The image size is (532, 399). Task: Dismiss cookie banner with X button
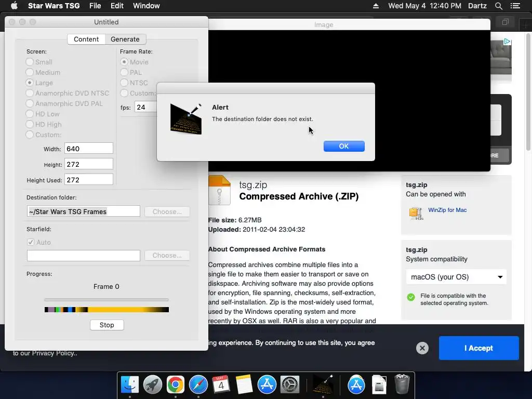tap(422, 348)
